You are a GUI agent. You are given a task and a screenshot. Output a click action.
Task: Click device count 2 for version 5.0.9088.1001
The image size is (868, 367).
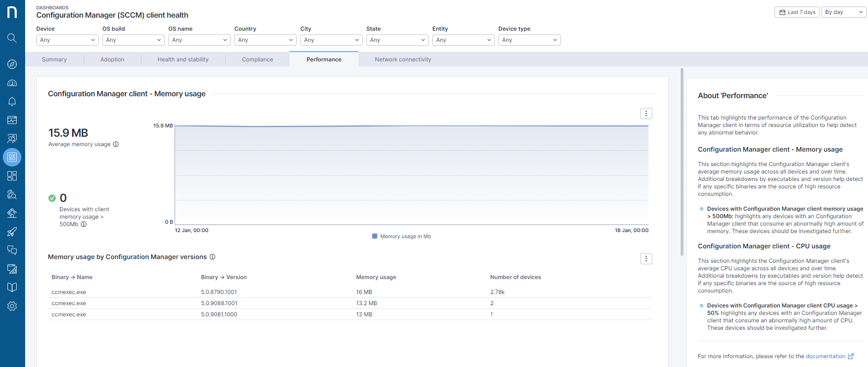(x=492, y=303)
